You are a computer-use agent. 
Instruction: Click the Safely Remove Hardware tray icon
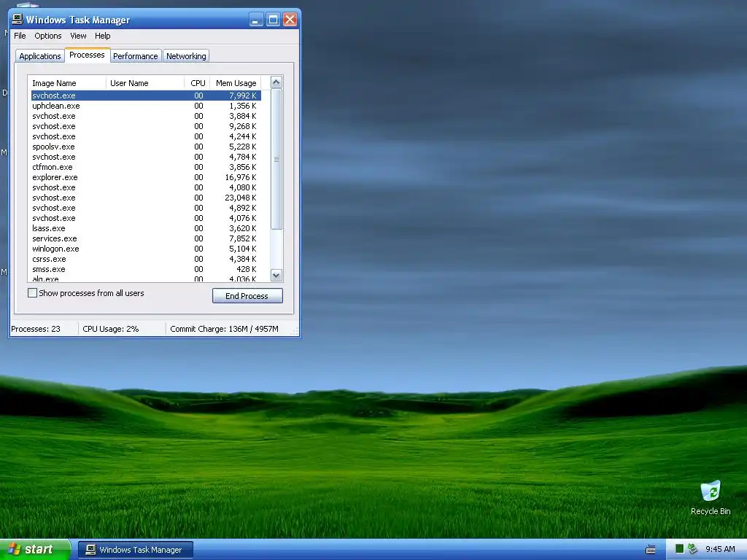(x=693, y=549)
